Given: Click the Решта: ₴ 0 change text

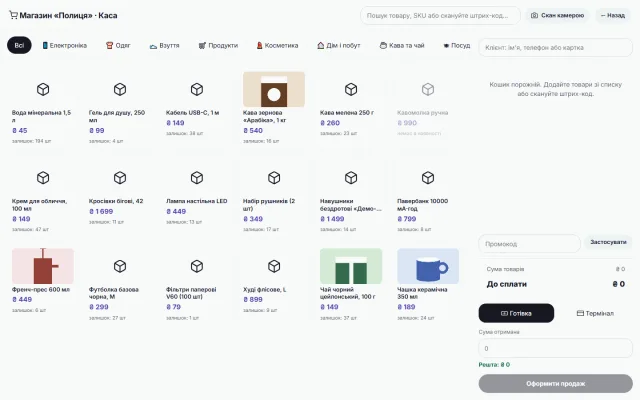Looking at the screenshot, I should 494,364.
